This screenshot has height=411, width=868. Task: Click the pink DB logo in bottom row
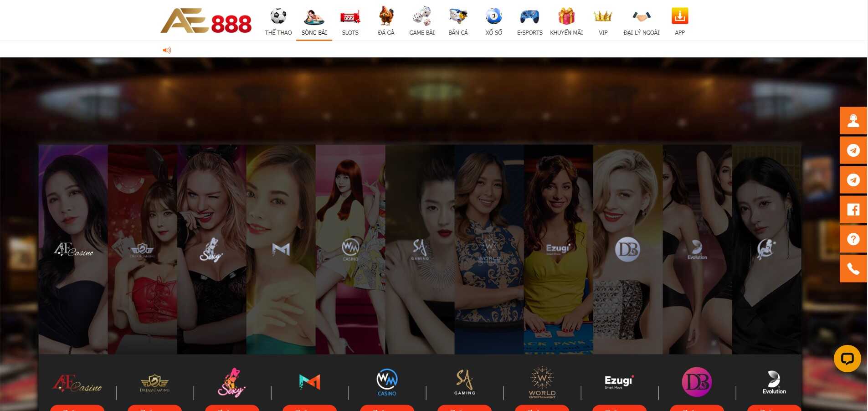(x=697, y=382)
